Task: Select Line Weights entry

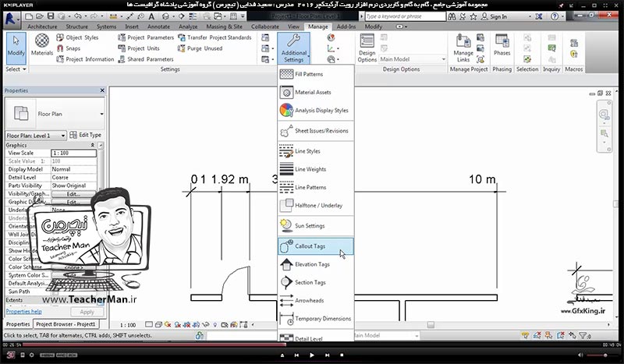Action: click(x=316, y=169)
